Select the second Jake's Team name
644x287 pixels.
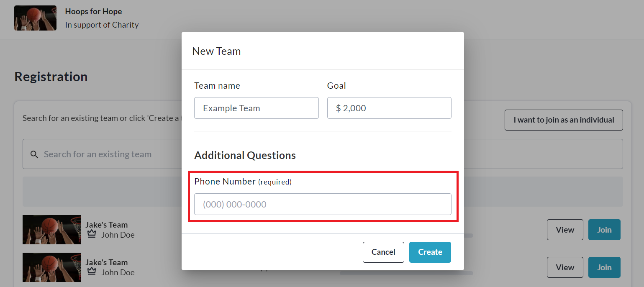[x=106, y=262]
